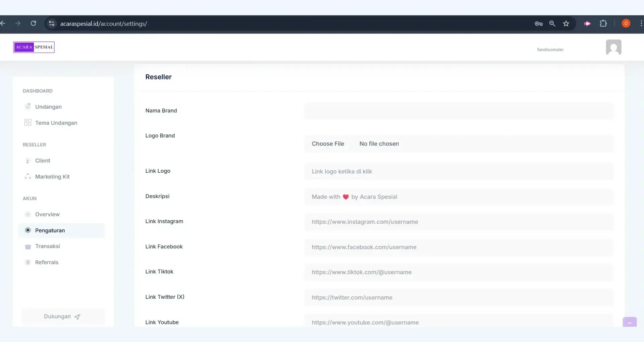Select the Transaksi menu item

click(48, 246)
